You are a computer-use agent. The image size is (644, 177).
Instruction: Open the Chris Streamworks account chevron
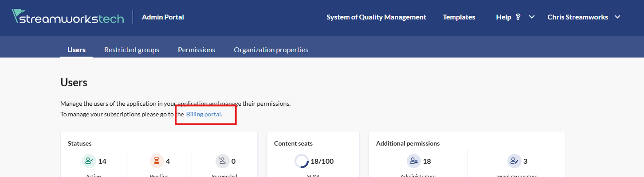[617, 17]
